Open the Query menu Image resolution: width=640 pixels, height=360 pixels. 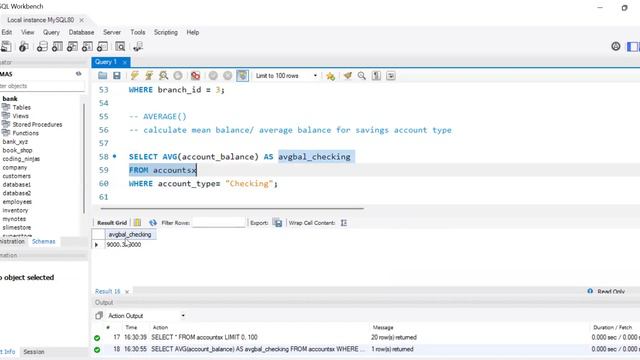[x=51, y=32]
